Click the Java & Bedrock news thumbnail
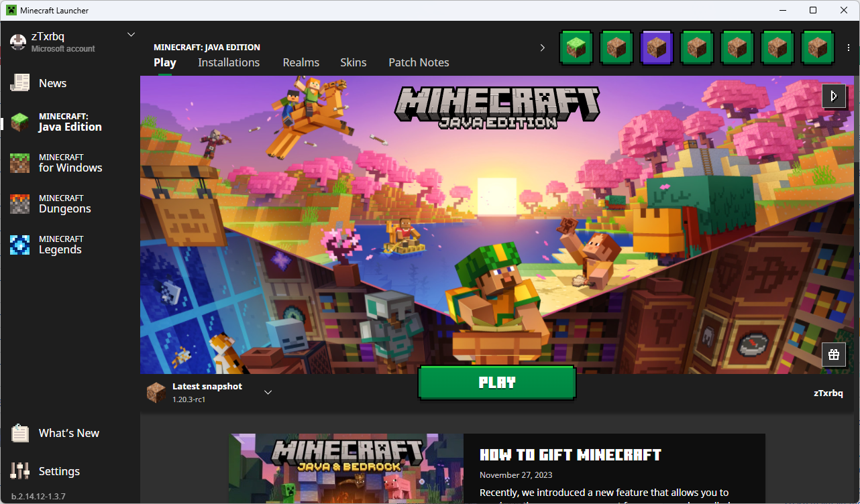This screenshot has height=504, width=860. click(346, 468)
